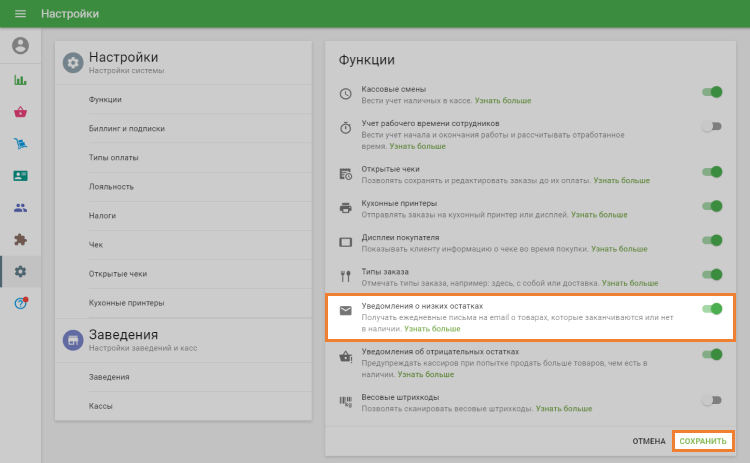Select Кассы under Заведения section
The width and height of the screenshot is (750, 463).
[100, 406]
